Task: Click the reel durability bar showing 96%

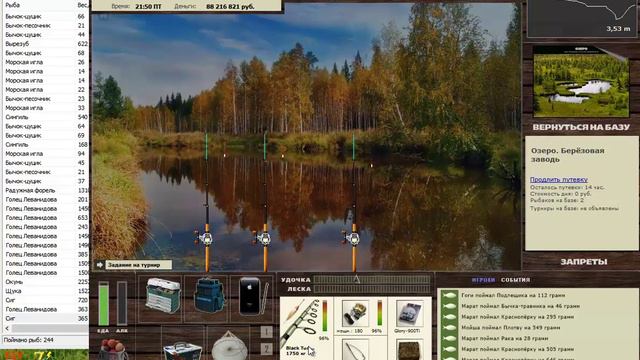Action: 380,313
